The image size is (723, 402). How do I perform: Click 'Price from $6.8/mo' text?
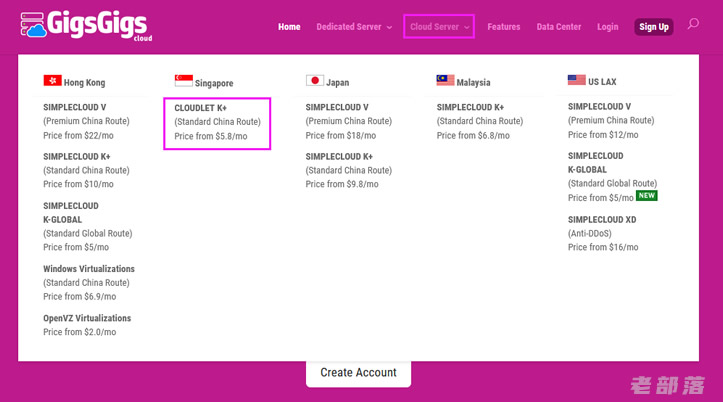click(473, 136)
